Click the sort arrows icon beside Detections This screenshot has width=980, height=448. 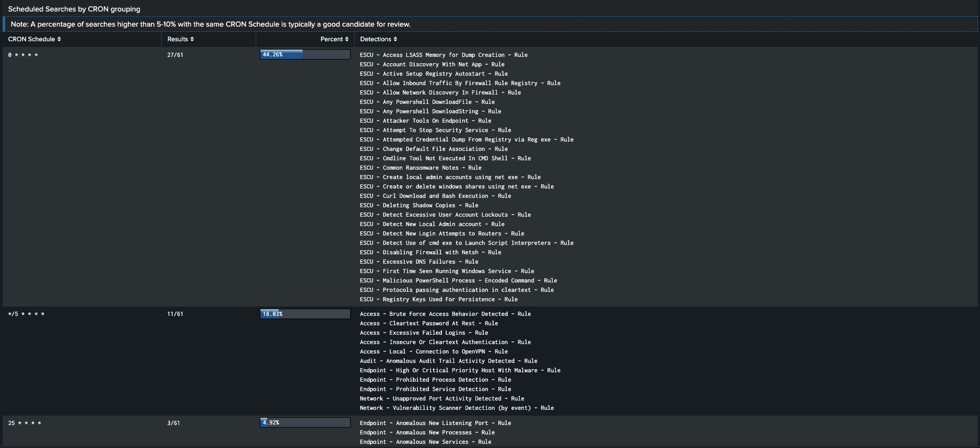[x=395, y=39]
